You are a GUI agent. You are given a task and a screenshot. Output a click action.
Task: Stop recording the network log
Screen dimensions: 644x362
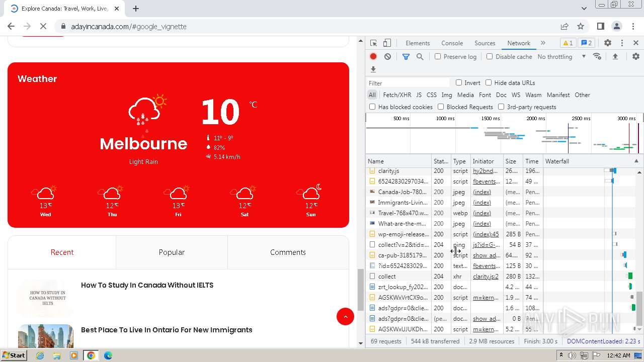(x=373, y=57)
